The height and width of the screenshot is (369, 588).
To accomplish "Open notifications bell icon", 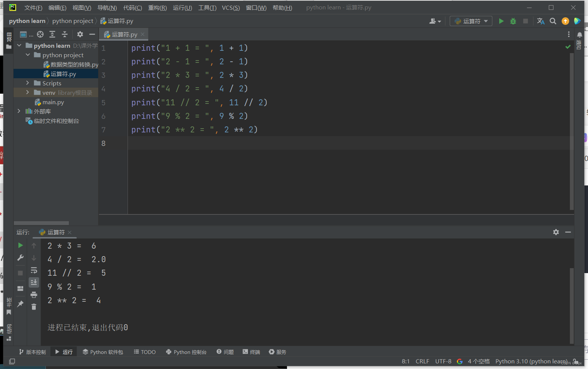I will (580, 35).
